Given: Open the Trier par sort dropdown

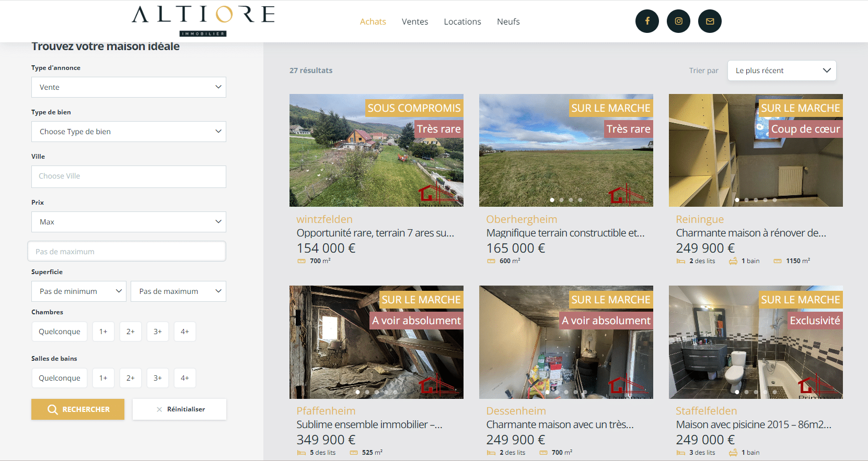Looking at the screenshot, I should click(782, 70).
